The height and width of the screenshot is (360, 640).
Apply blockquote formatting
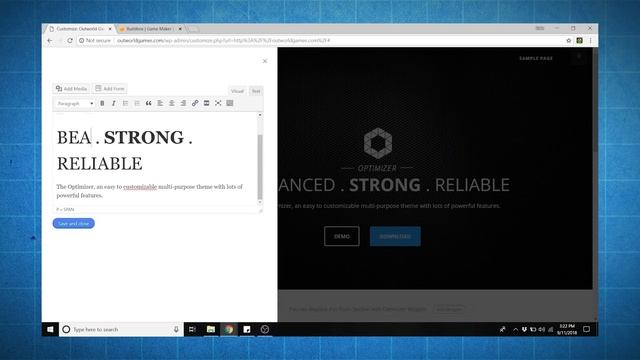click(x=149, y=103)
